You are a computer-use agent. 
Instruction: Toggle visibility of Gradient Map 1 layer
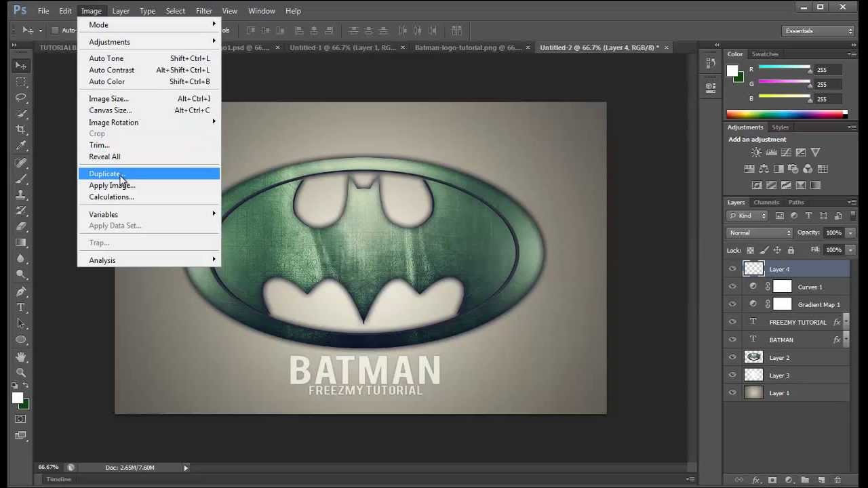732,304
